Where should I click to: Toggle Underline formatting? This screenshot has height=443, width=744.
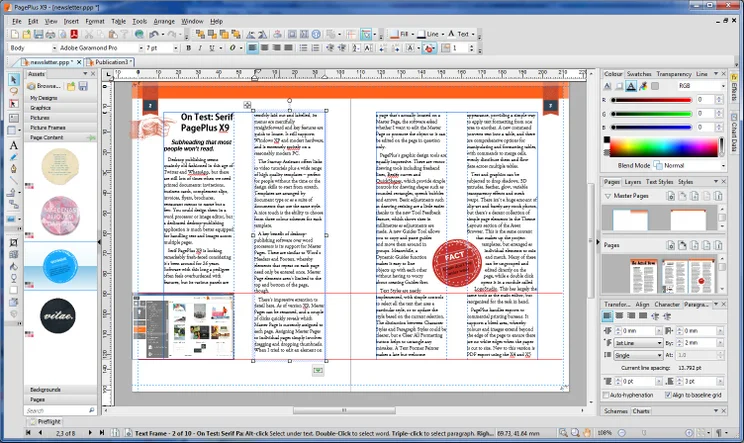(x=212, y=48)
